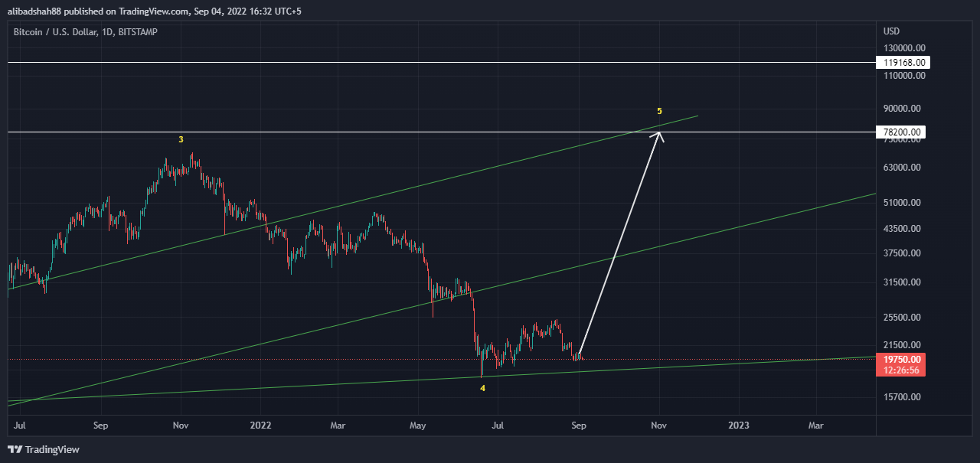
Task: Click the current price 19750.00 label
Action: click(x=900, y=359)
